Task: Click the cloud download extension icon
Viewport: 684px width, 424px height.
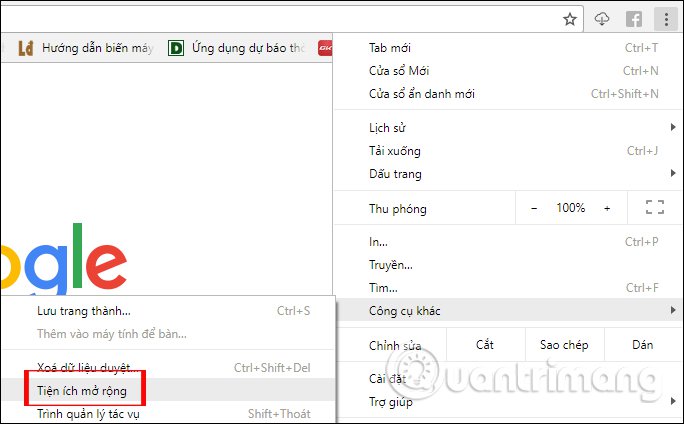Action: tap(602, 19)
